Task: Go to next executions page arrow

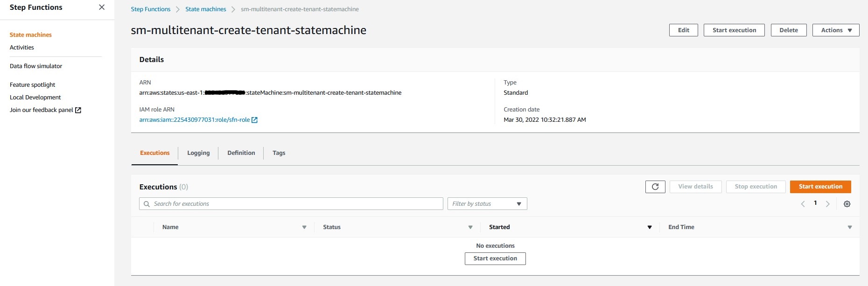Action: click(828, 204)
